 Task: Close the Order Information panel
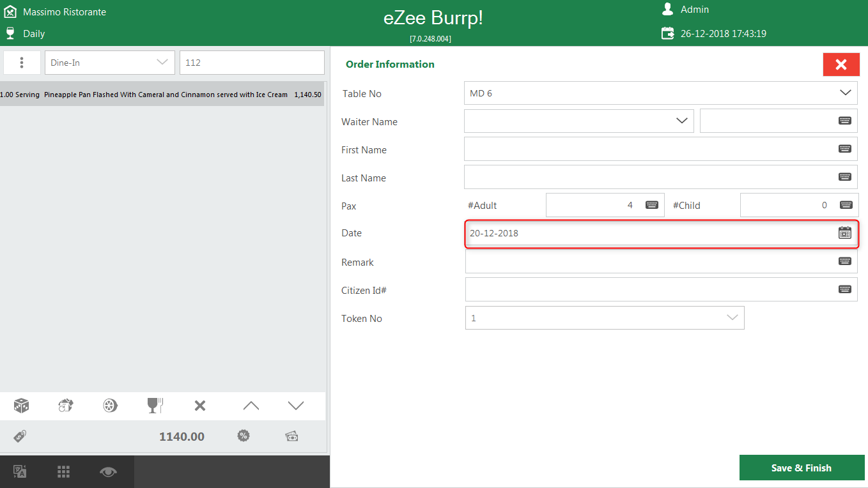tap(841, 65)
